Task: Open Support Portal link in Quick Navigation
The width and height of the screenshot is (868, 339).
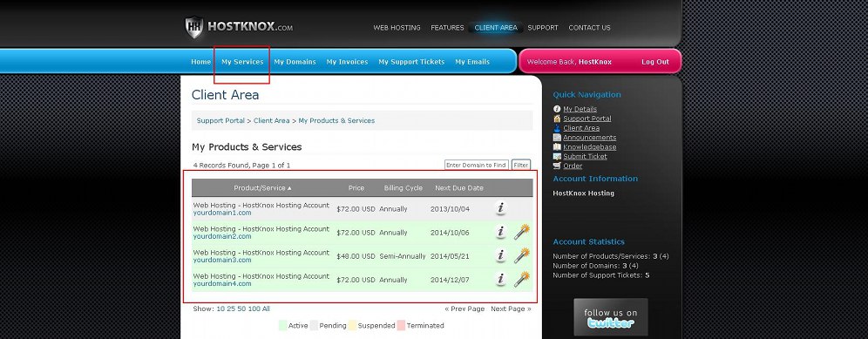Action: pyautogui.click(x=587, y=119)
